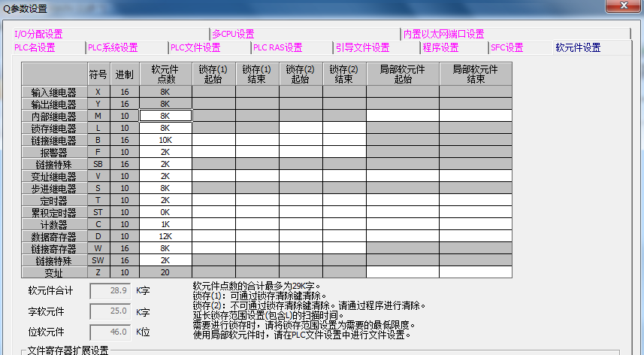Viewport: 644px width, 355px height.
Task: Go to the 内置以太网端口设置 tab
Action: pyautogui.click(x=443, y=34)
